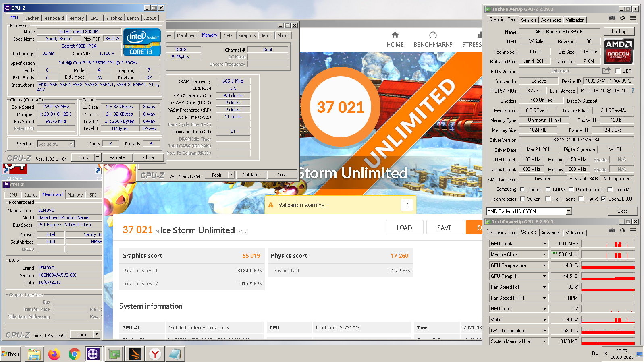Open the Advanced tab in upper GPU-Z window
Viewport: 644px width, 362px height.
coord(551,20)
